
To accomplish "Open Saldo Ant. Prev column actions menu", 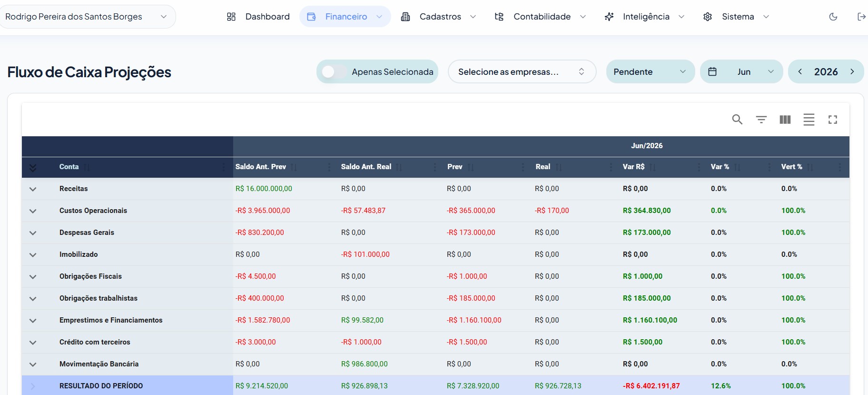I will click(x=329, y=167).
